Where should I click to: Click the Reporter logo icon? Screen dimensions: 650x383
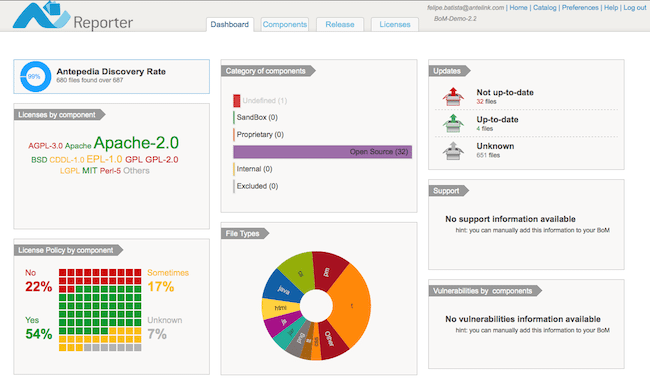point(41,15)
